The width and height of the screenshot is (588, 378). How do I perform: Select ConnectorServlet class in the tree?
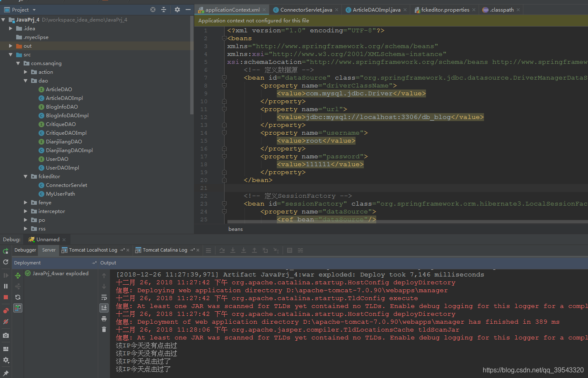[66, 185]
